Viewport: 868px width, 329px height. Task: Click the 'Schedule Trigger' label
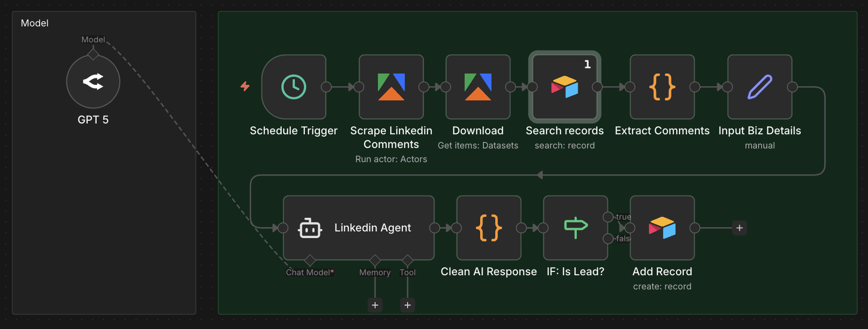coord(294,131)
